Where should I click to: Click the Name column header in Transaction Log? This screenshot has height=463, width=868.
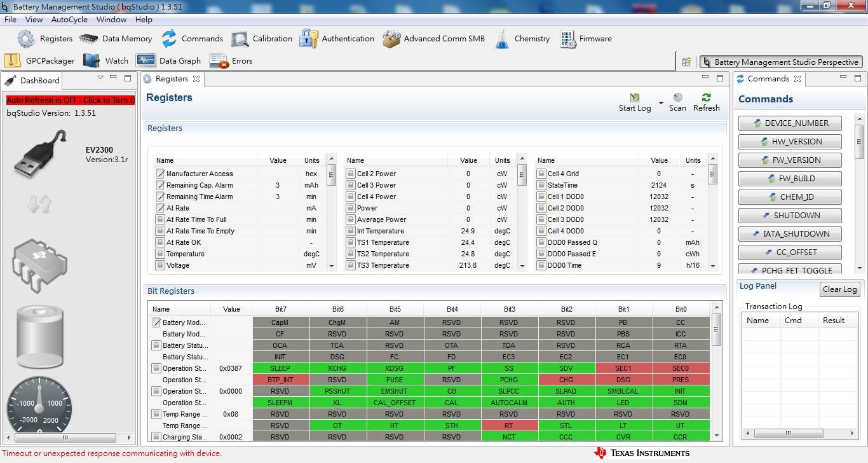tap(761, 321)
